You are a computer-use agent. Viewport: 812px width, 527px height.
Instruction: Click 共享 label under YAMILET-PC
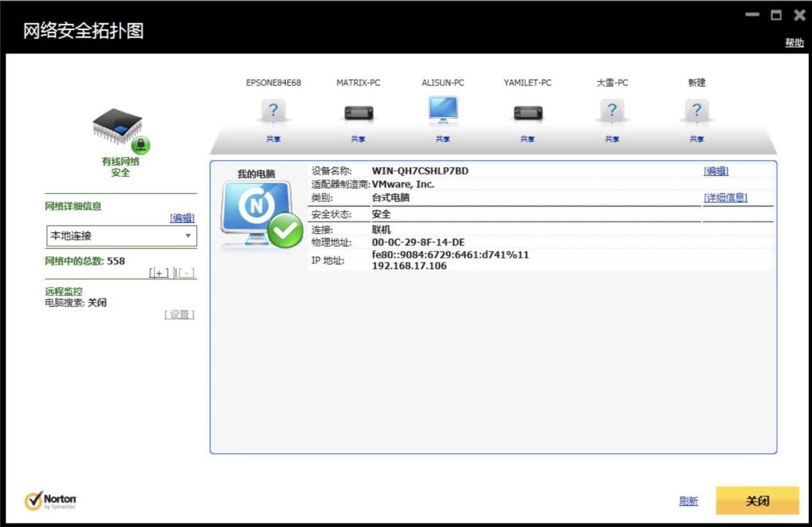click(528, 139)
